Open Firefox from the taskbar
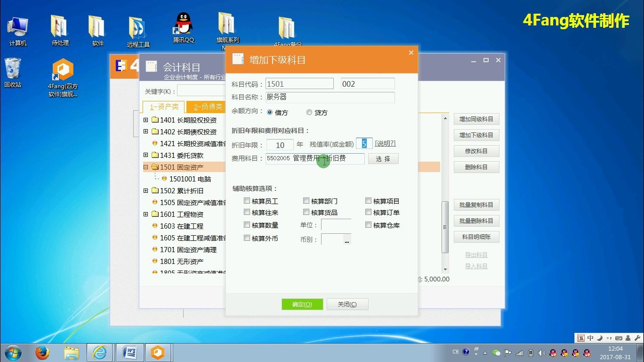This screenshot has height=362, width=644. point(42,352)
